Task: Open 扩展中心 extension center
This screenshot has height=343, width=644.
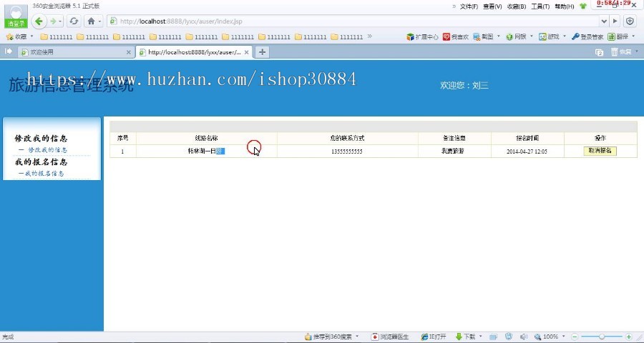Action: 422,36
